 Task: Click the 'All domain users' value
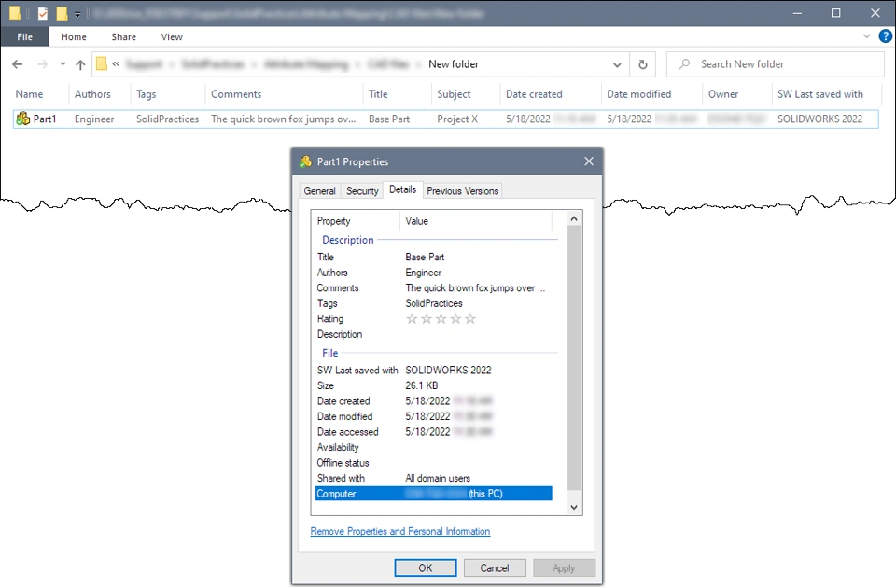[438, 478]
